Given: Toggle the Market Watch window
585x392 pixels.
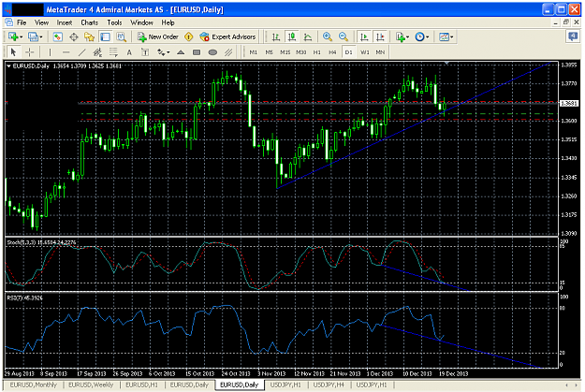Looking at the screenshot, I should tap(57, 36).
